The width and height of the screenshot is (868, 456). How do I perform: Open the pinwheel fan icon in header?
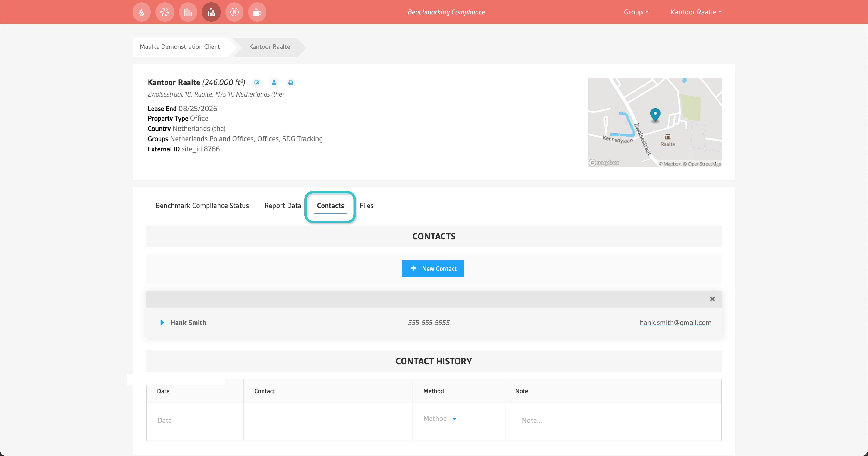pos(165,12)
